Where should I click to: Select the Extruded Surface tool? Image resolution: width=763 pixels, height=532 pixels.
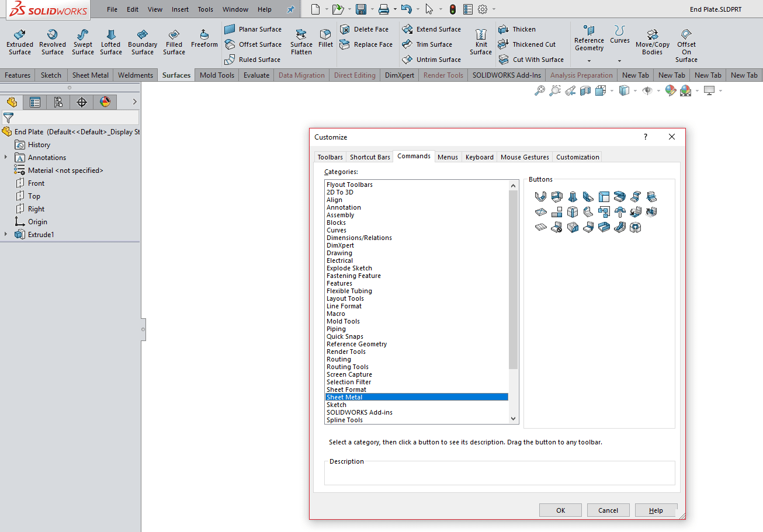20,42
